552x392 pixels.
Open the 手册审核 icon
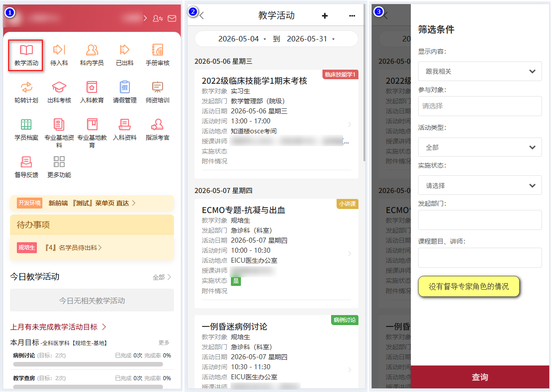point(158,55)
